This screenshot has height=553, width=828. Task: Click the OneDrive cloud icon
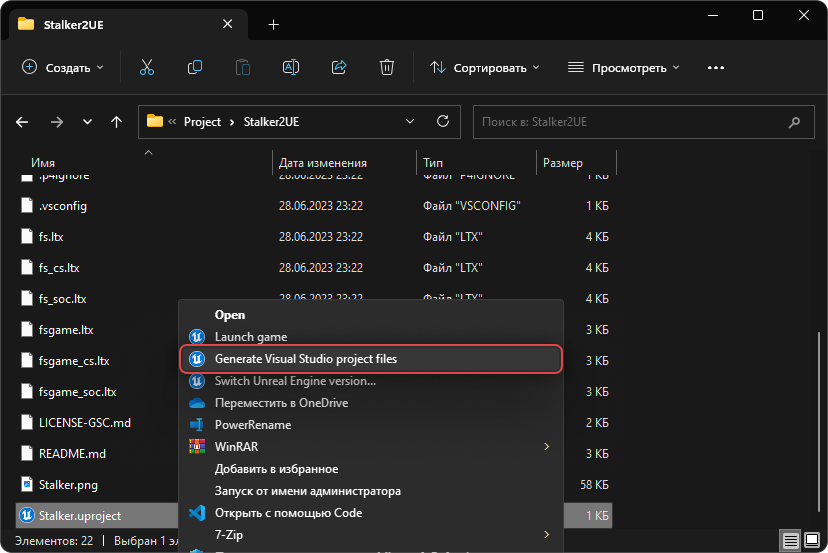[x=197, y=403]
